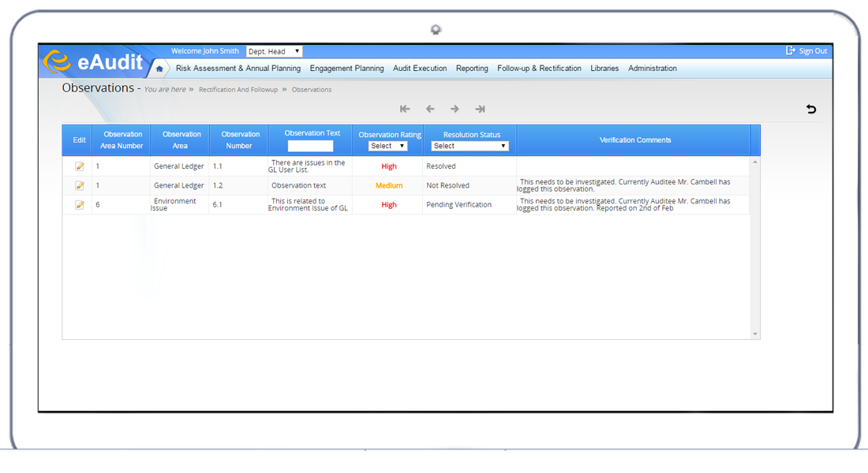Screen dimensions: 868x473
Task: Open the Audit Execution menu
Action: click(x=420, y=69)
